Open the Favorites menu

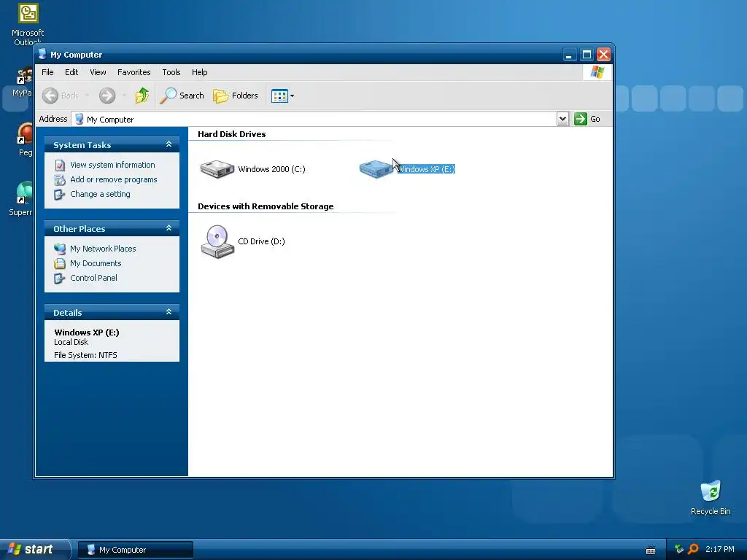tap(134, 72)
